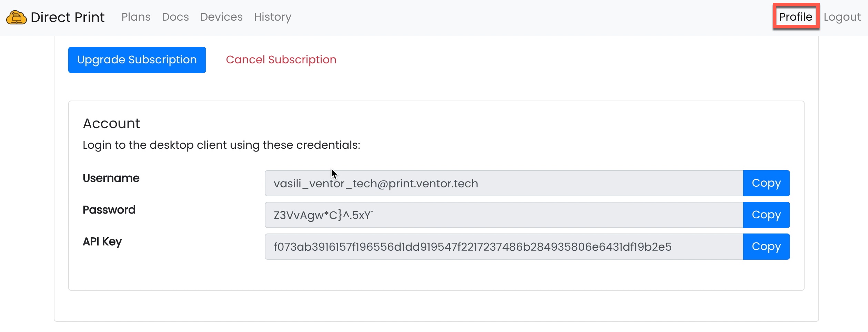This screenshot has height=332, width=868.
Task: Click inside the API Key field
Action: coord(503,247)
